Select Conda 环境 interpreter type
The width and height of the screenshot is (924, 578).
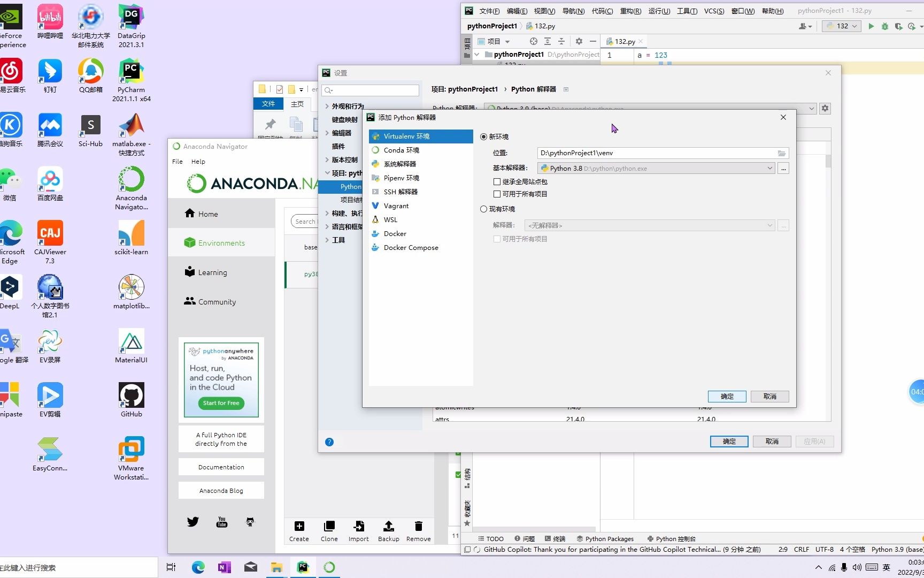pyautogui.click(x=421, y=150)
